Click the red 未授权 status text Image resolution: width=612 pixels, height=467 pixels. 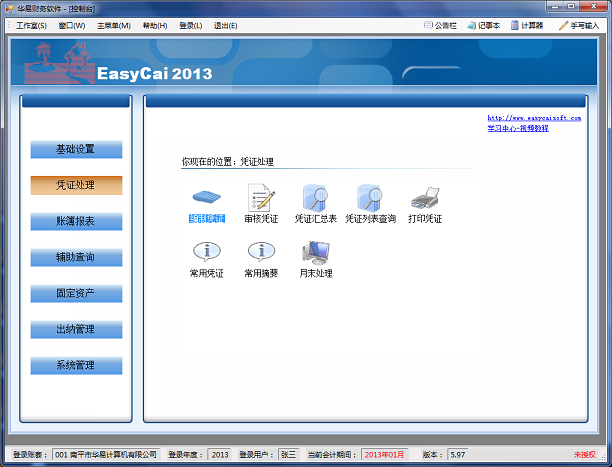click(585, 455)
